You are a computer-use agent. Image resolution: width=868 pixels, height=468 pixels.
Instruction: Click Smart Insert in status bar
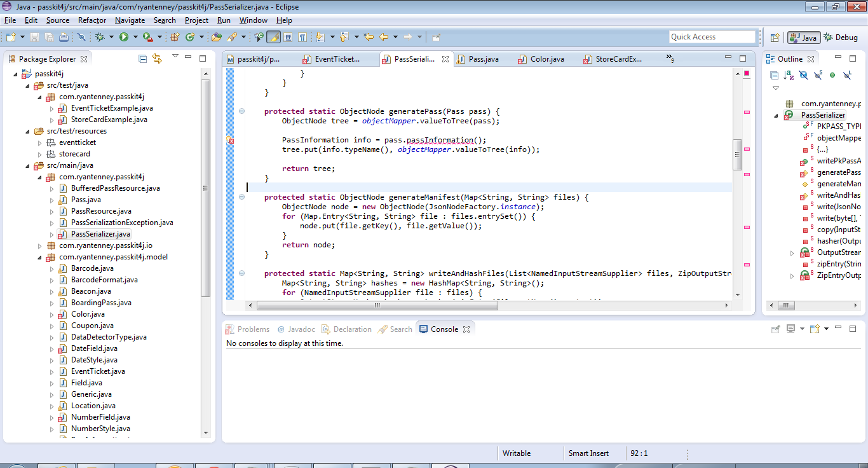point(588,453)
